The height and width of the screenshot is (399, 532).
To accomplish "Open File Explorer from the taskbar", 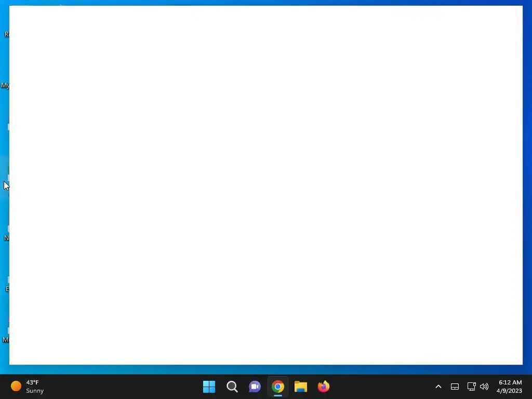I will pos(301,387).
